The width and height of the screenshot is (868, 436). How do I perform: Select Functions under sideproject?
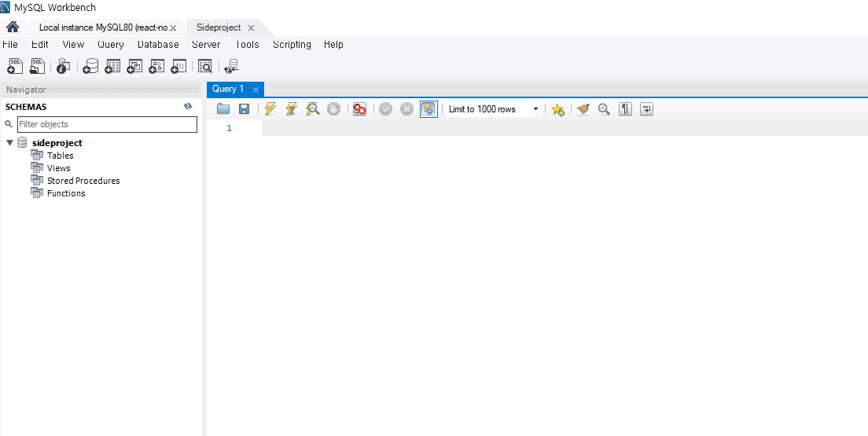(x=66, y=193)
